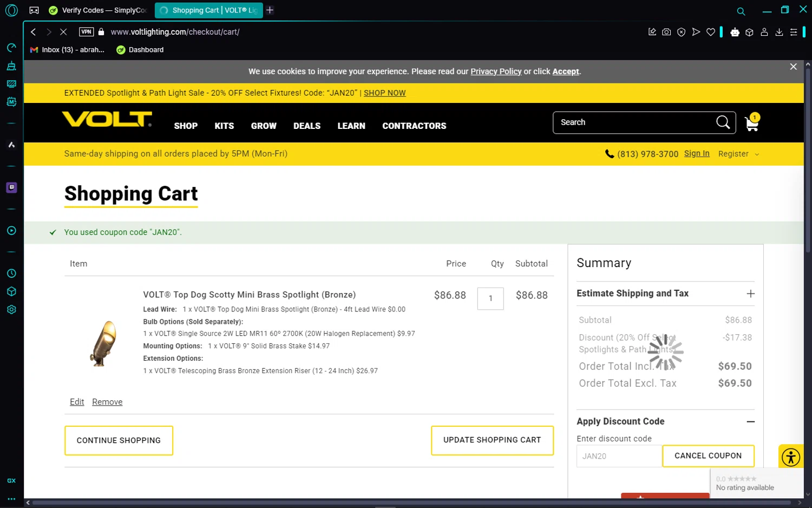Click the CANCEL COUPON button
This screenshot has width=812, height=508.
pos(708,456)
